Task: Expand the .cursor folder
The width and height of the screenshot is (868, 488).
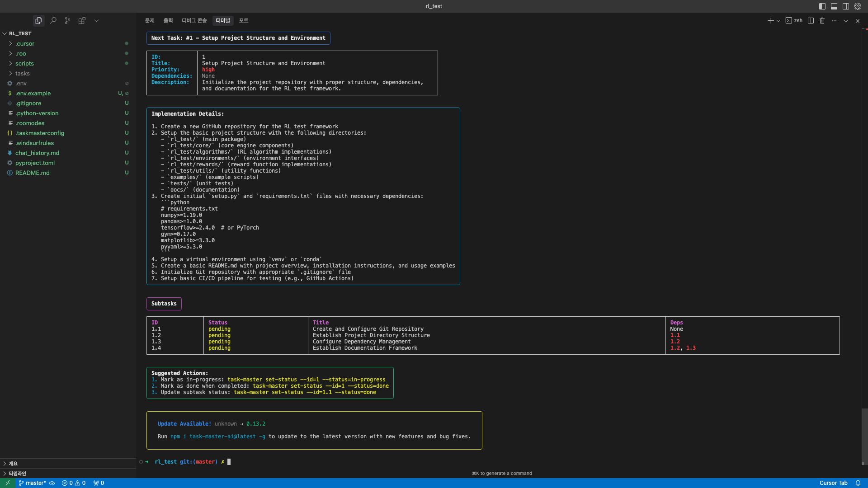Action: tap(68, 44)
